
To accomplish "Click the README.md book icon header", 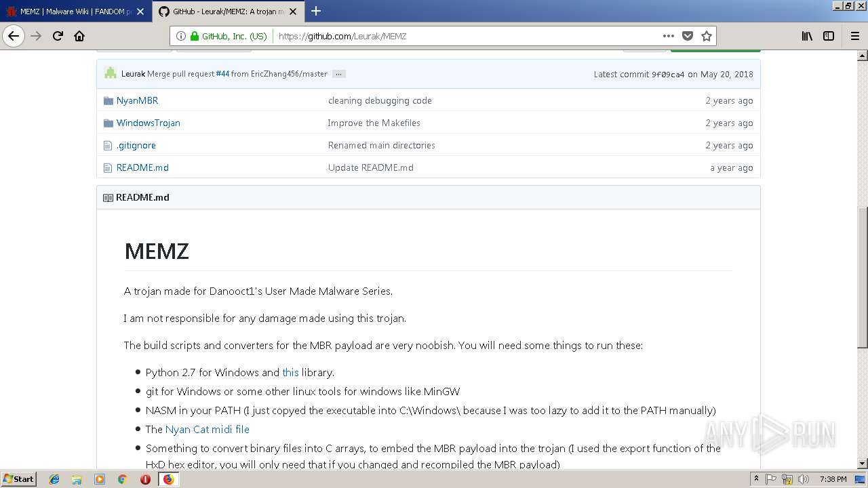I will pyautogui.click(x=108, y=197).
